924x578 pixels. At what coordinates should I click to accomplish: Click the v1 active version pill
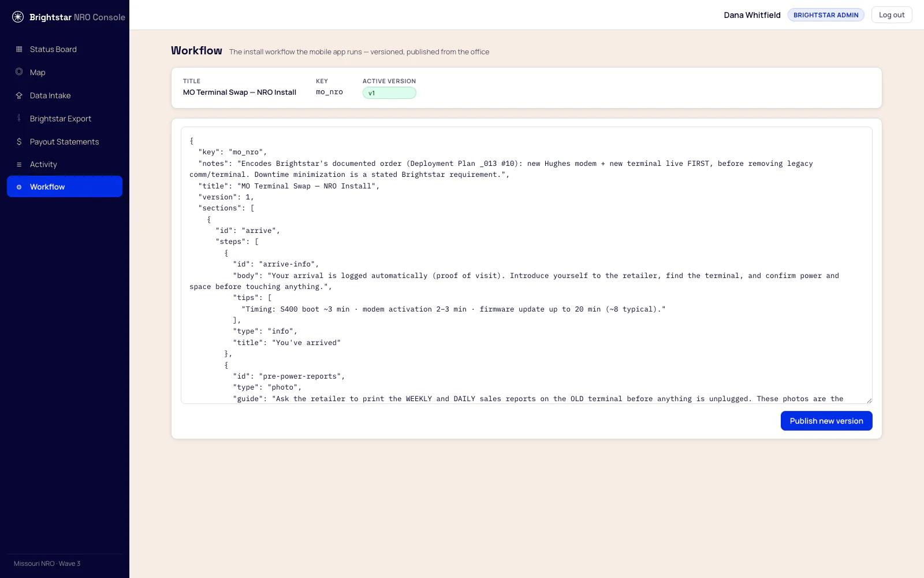point(389,93)
